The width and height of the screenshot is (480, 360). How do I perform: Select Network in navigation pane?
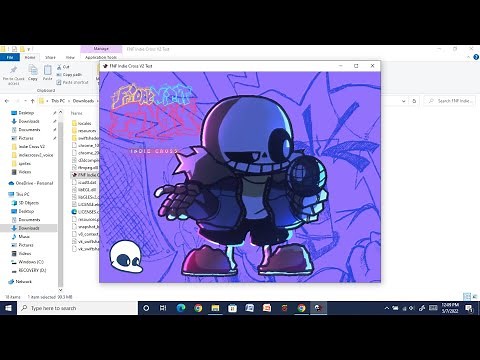coord(24,282)
